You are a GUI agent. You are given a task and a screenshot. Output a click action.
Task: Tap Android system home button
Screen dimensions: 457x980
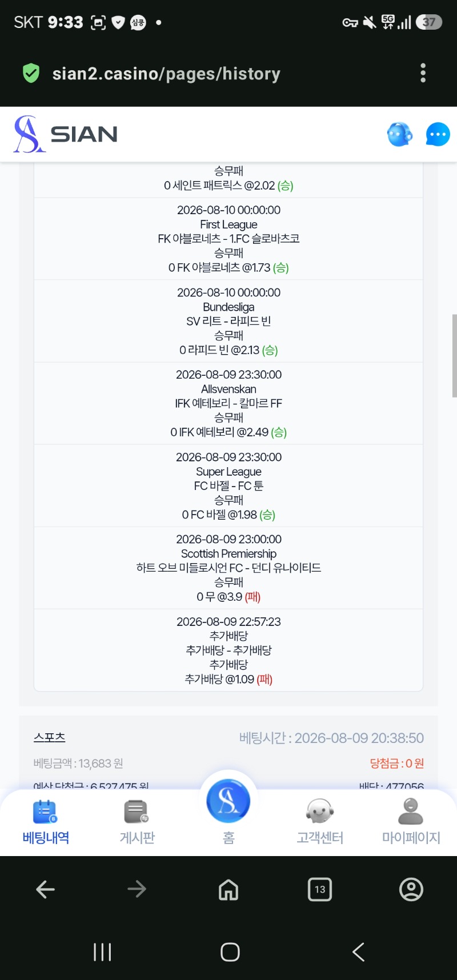[x=230, y=952]
